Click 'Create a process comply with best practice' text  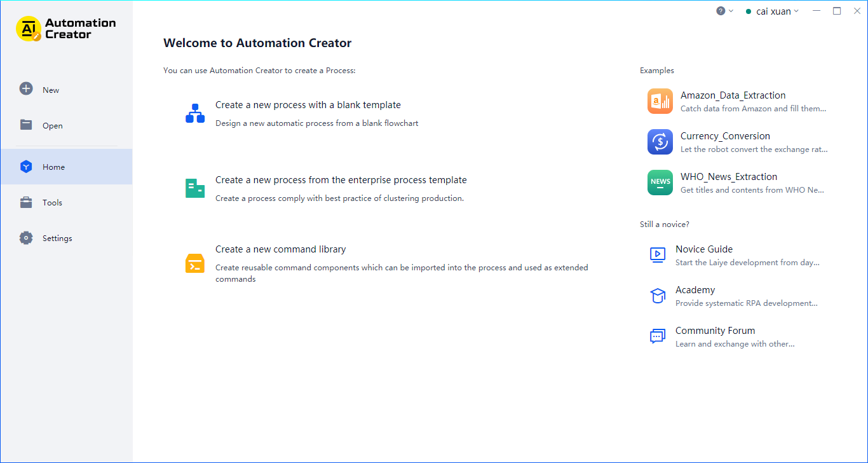coord(340,198)
